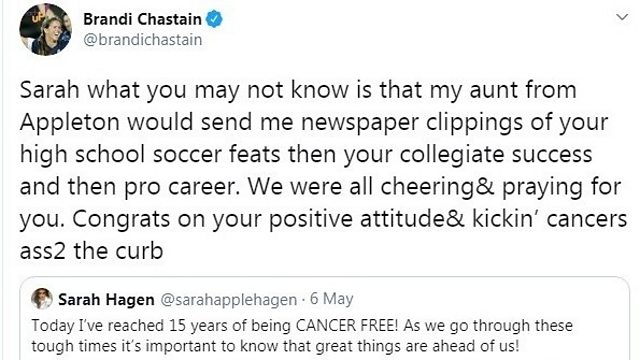Viewport: 640px width, 360px height.
Task: Click the blue verified badge
Action: coord(214,19)
